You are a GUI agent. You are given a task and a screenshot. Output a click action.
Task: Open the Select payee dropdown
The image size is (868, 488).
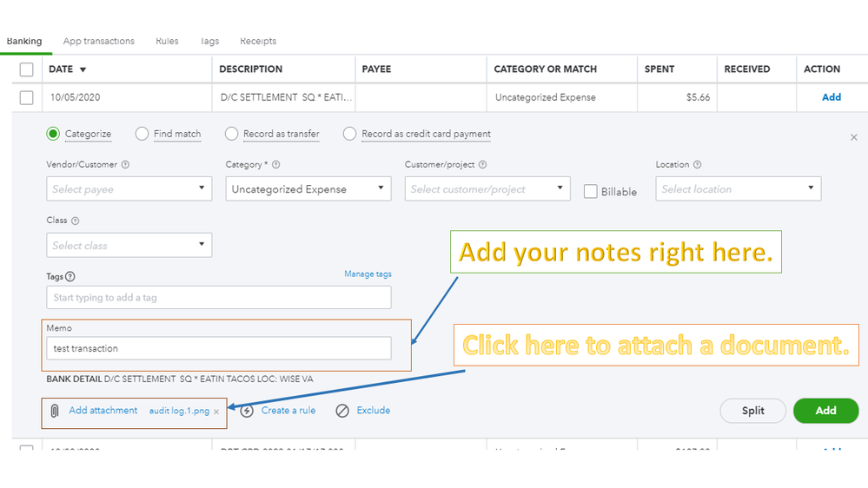pos(129,188)
